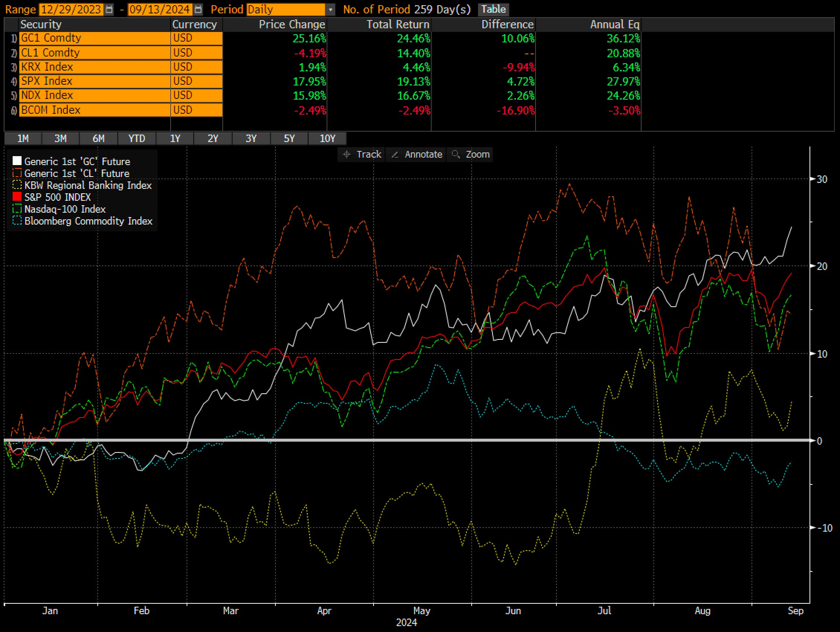Click the Track crosshair icon
Viewport: 840px width, 632px height.
coord(346,155)
